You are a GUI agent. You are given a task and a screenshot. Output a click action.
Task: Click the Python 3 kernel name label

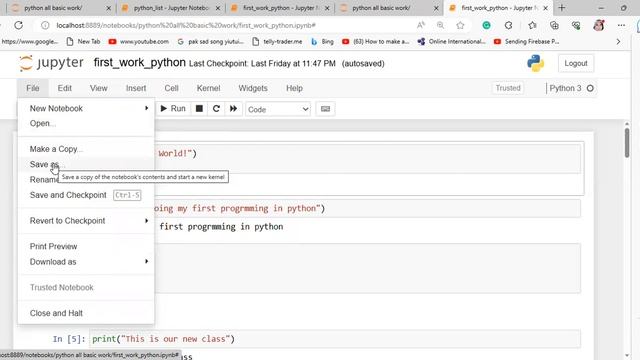(x=565, y=88)
